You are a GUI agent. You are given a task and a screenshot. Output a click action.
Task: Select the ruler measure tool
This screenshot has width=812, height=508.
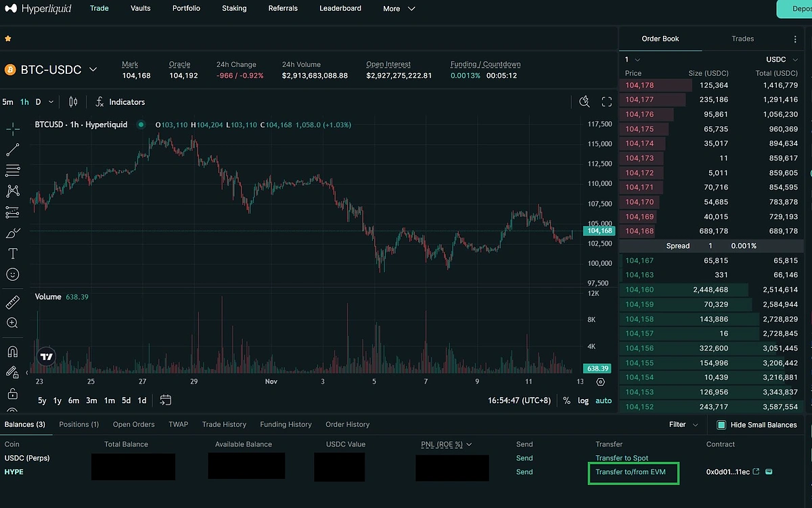point(13,301)
